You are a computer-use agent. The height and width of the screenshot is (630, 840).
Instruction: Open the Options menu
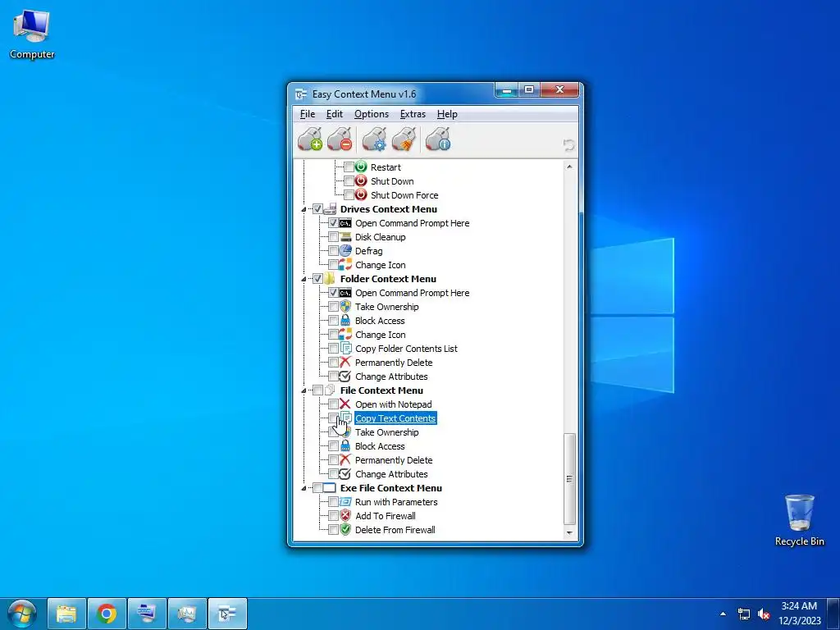(372, 113)
